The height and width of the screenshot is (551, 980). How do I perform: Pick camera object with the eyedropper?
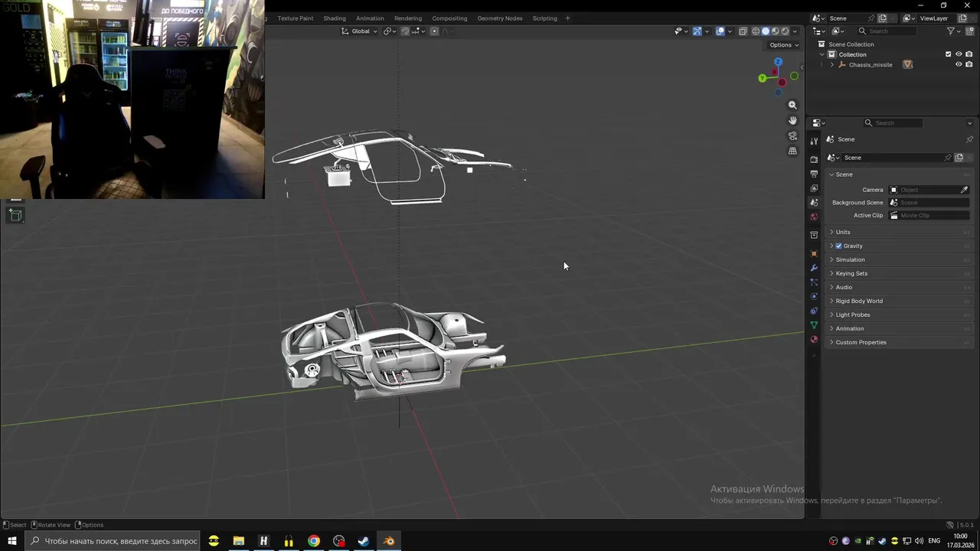[x=964, y=190]
